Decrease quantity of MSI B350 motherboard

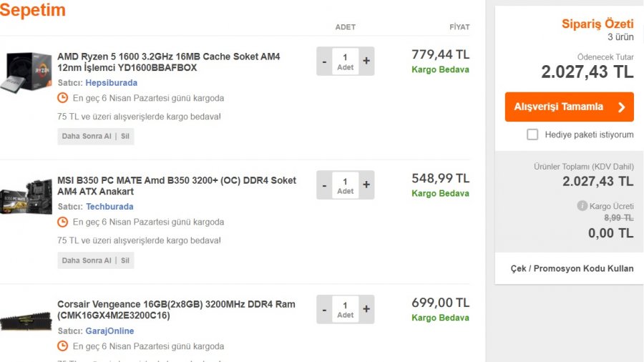tap(324, 185)
